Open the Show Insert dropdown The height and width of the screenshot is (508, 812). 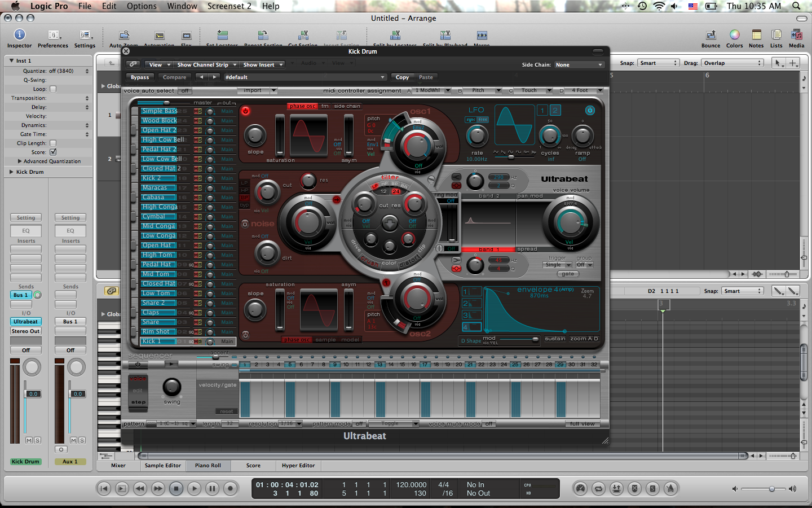[263, 65]
